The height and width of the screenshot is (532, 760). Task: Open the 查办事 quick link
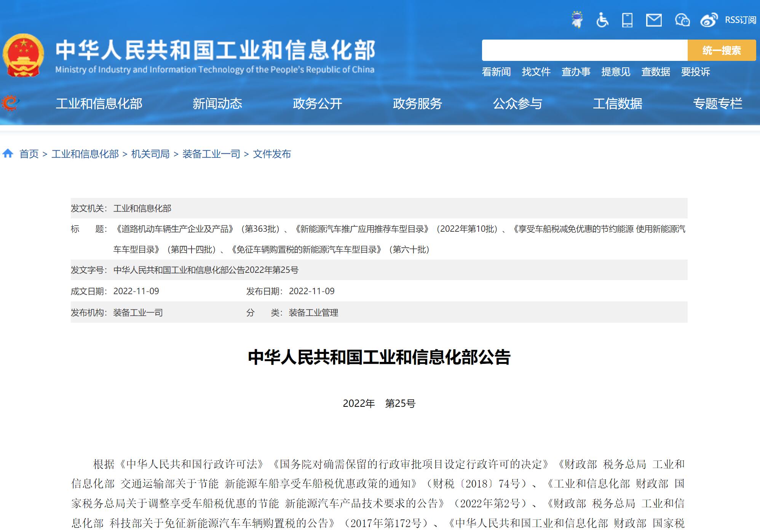click(x=576, y=72)
